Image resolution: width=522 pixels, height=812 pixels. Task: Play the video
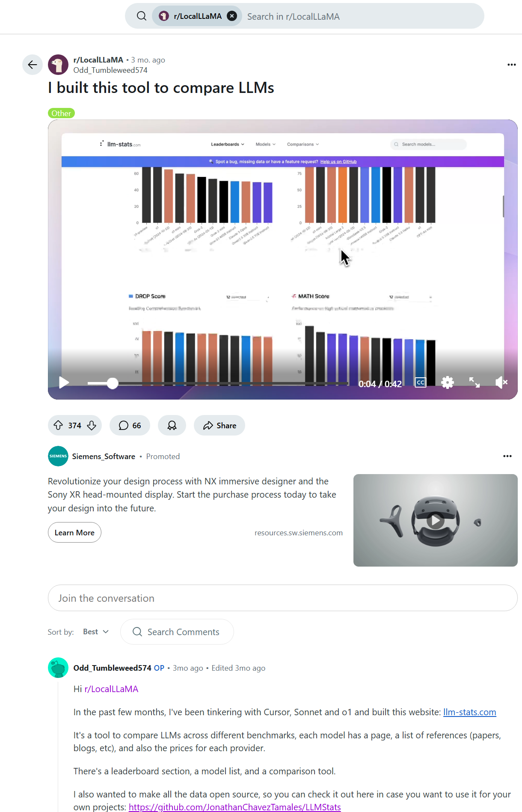click(64, 382)
